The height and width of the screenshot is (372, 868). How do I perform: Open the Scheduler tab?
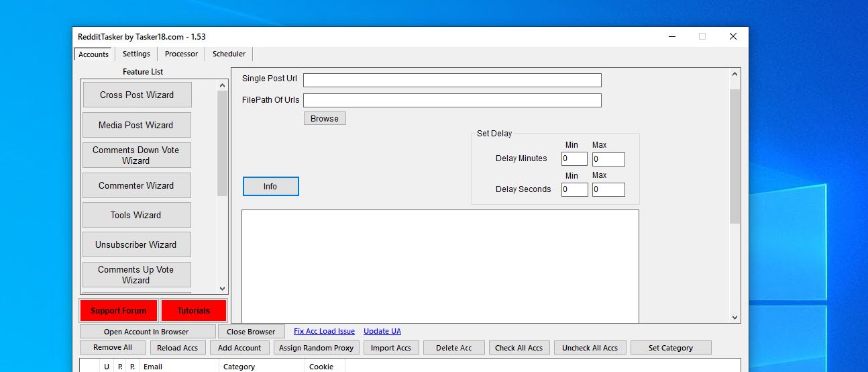tap(229, 54)
